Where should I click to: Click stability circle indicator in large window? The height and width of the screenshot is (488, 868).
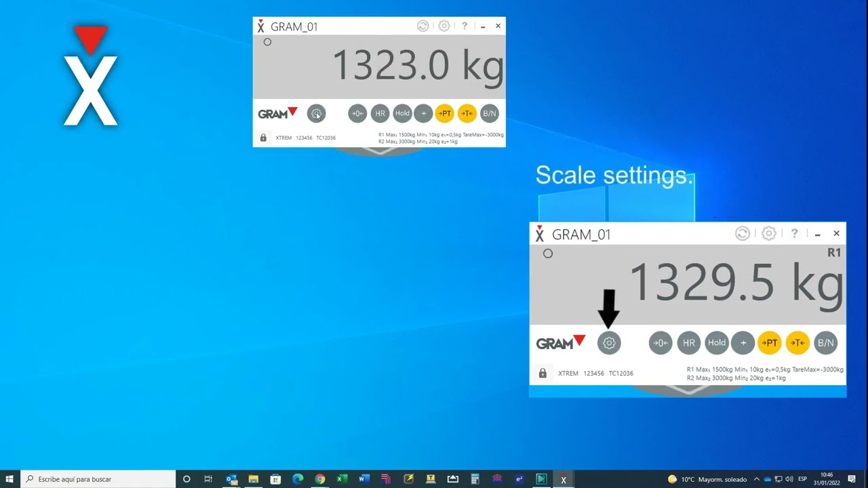(548, 253)
